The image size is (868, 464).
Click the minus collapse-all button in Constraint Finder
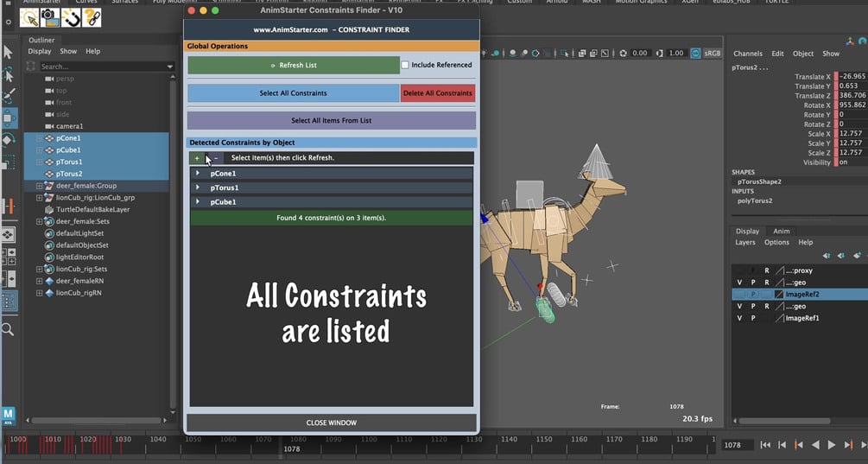click(216, 158)
